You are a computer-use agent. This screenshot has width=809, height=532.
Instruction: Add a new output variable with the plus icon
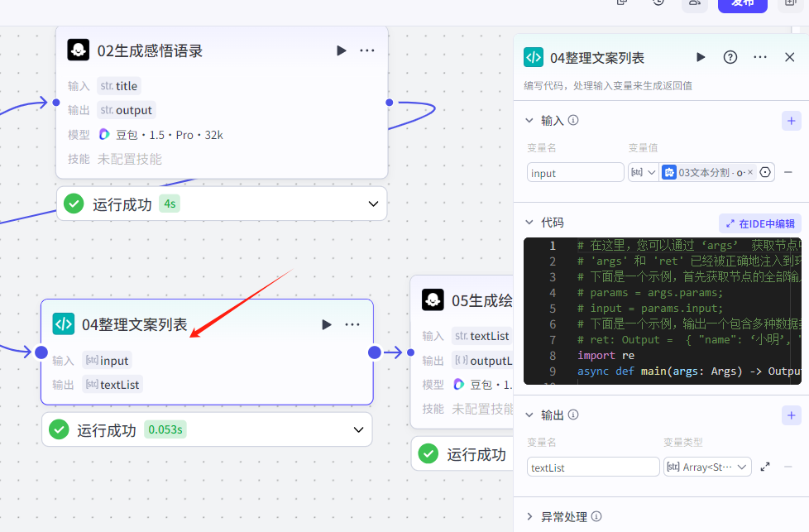[x=791, y=415]
